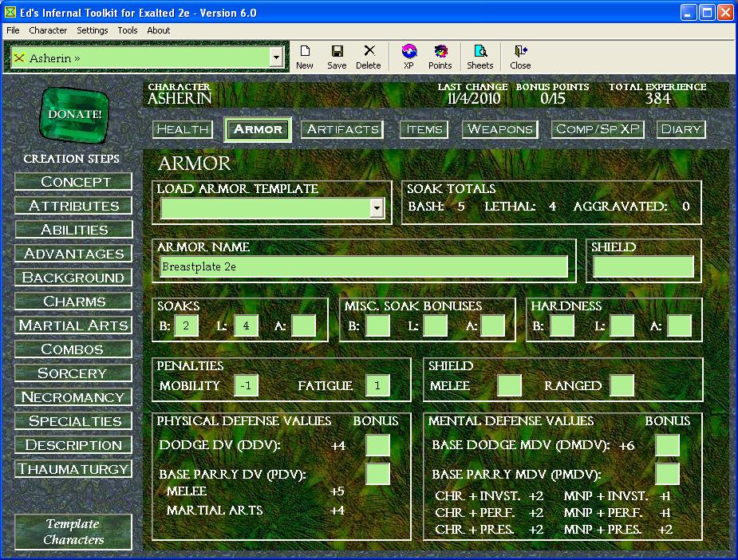Click the Soaks B value field
The image size is (738, 560).
point(186,325)
